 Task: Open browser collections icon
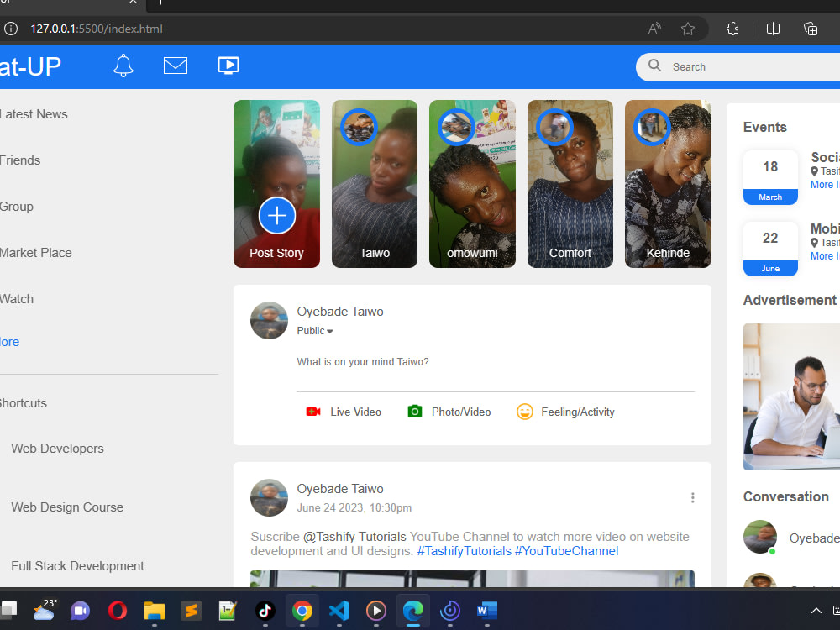[811, 29]
